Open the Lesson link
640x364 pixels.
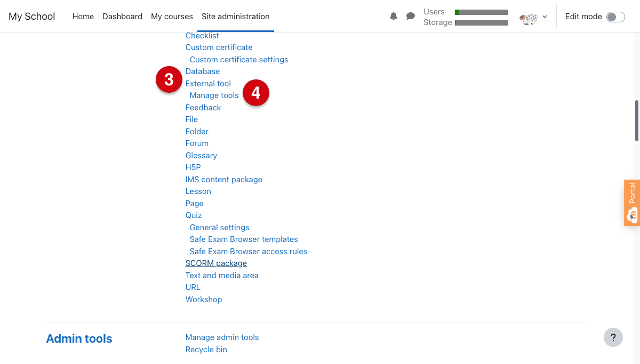pos(198,191)
